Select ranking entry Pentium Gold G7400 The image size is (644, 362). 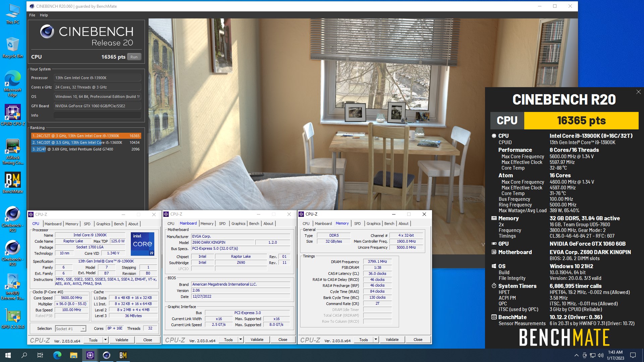pyautogui.click(x=86, y=149)
